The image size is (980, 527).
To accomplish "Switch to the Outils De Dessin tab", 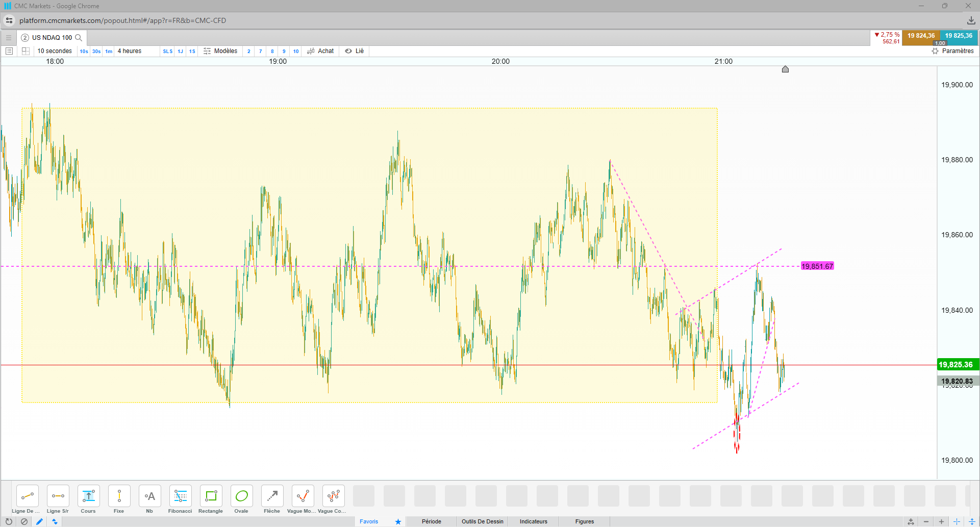I will point(483,521).
